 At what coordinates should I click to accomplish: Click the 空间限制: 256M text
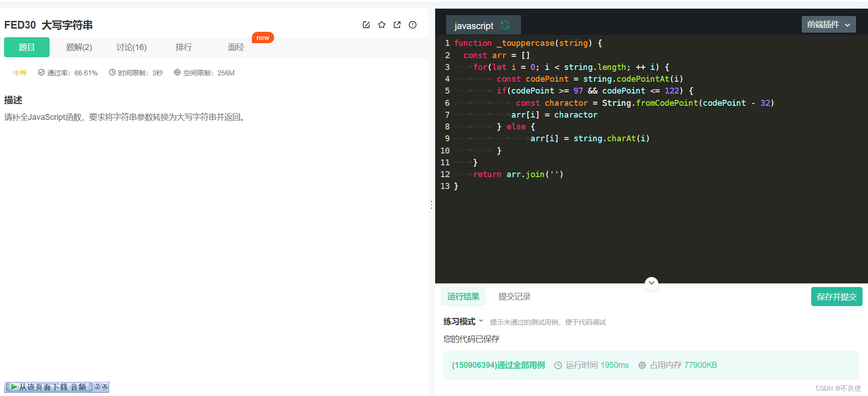pos(209,73)
